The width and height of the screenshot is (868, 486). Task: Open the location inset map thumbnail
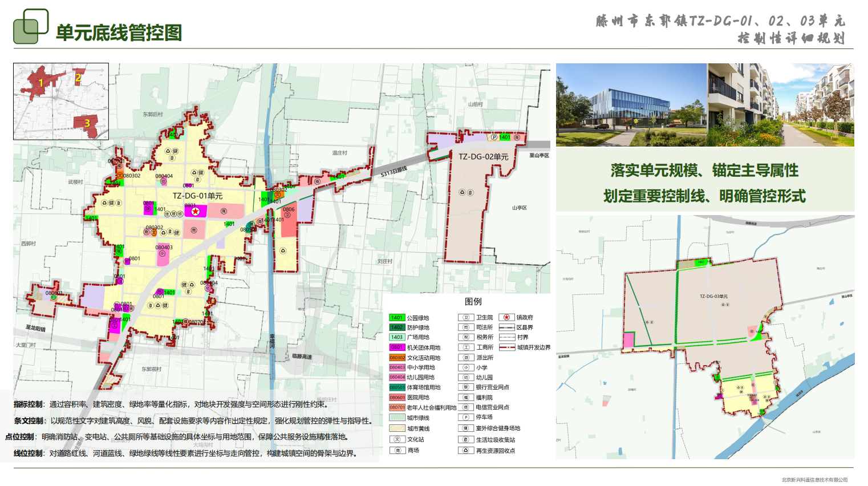pyautogui.click(x=61, y=102)
